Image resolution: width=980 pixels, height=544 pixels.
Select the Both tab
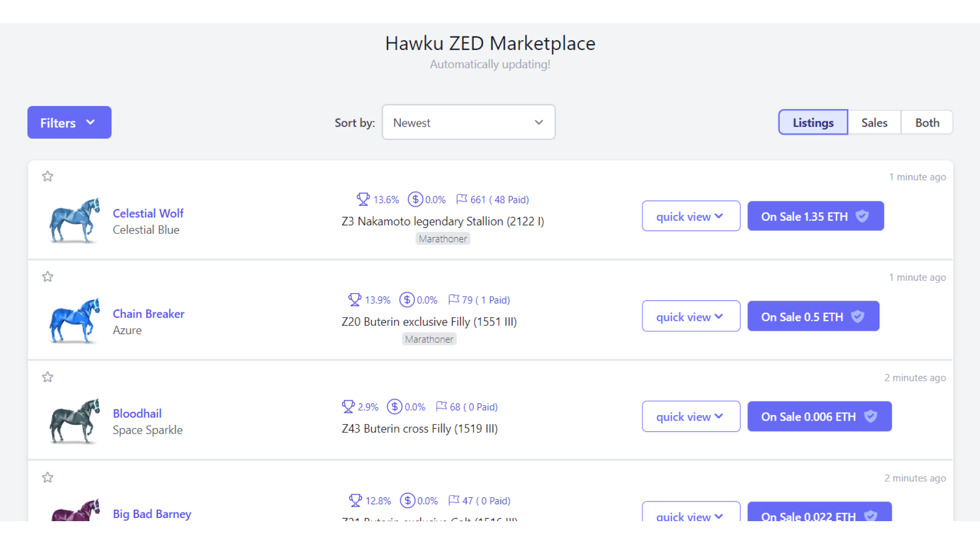coord(927,122)
